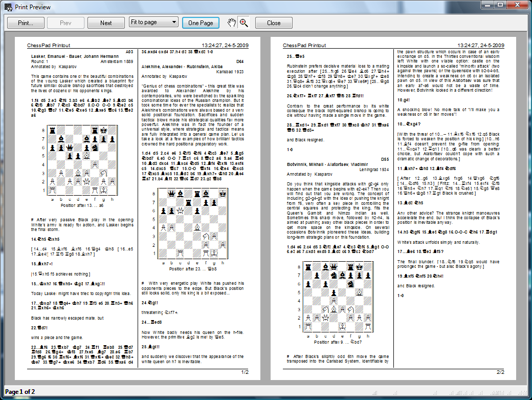The height and width of the screenshot is (400, 532).
Task: Close the print preview with Close button
Action: click(x=274, y=23)
